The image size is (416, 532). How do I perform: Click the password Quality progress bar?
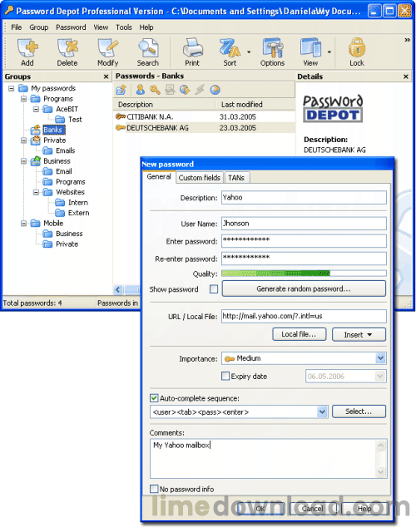[x=304, y=273]
